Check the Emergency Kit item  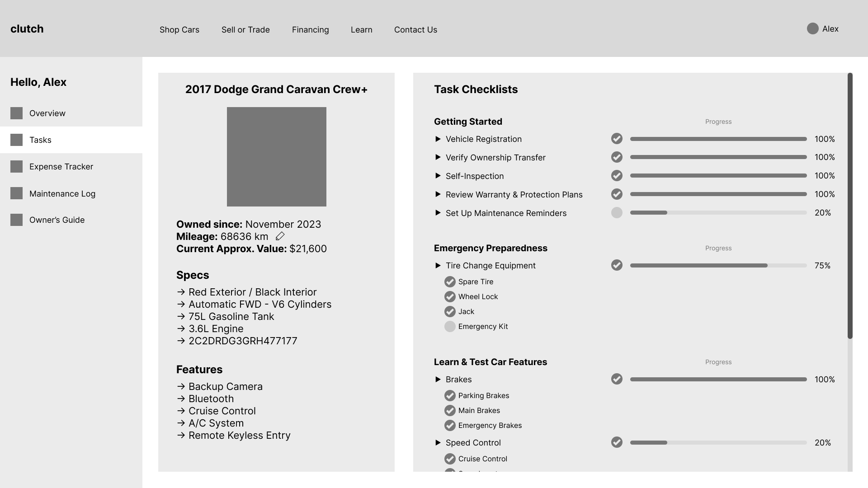coord(450,327)
